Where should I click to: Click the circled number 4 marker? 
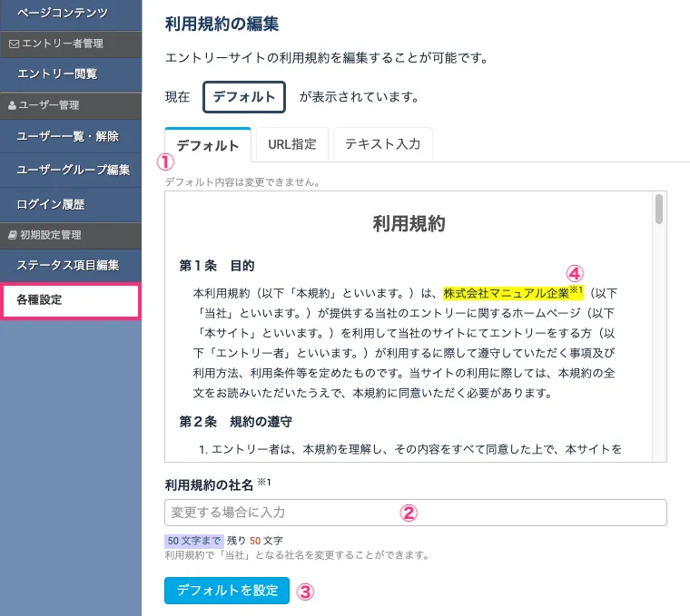coord(574,272)
